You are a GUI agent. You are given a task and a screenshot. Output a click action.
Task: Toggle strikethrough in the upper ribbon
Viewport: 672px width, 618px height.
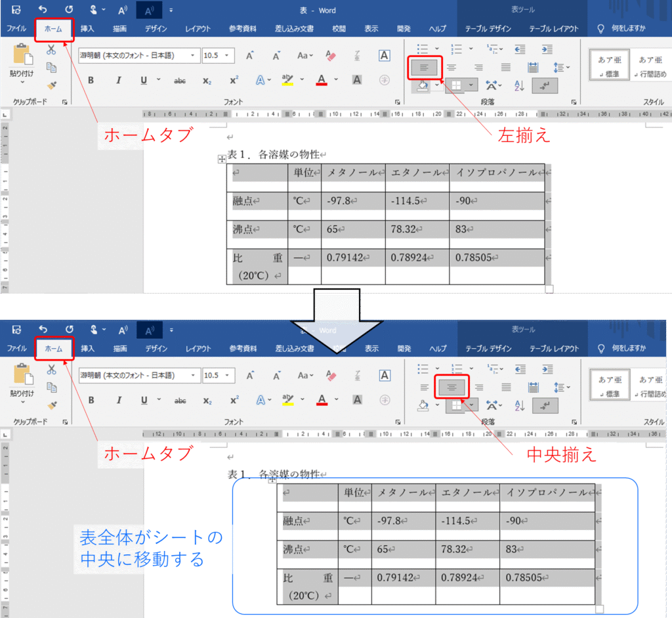179,80
